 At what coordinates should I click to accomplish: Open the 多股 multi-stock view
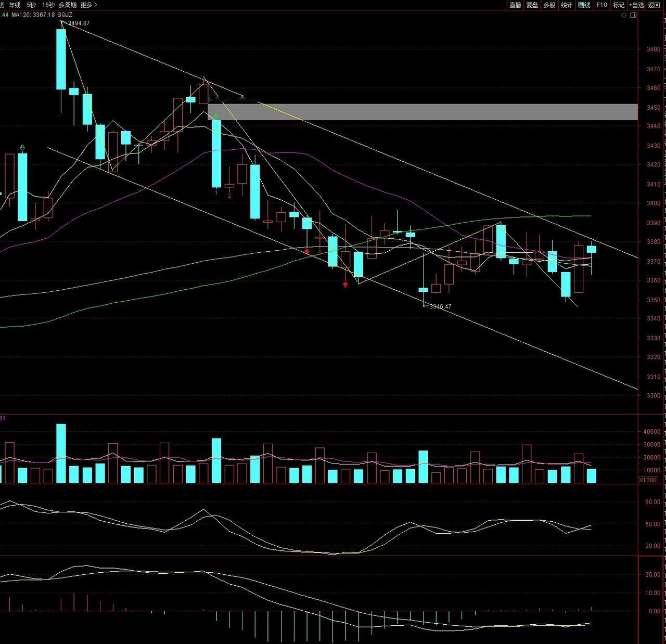tap(549, 5)
